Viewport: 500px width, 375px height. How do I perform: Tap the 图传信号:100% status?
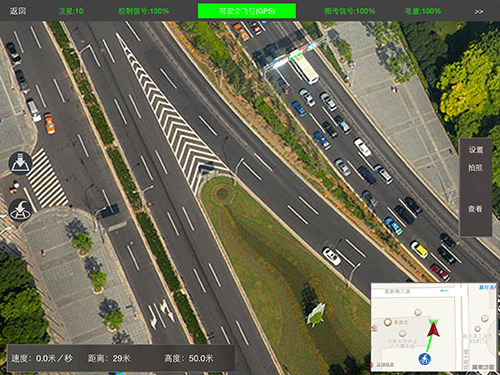(350, 11)
